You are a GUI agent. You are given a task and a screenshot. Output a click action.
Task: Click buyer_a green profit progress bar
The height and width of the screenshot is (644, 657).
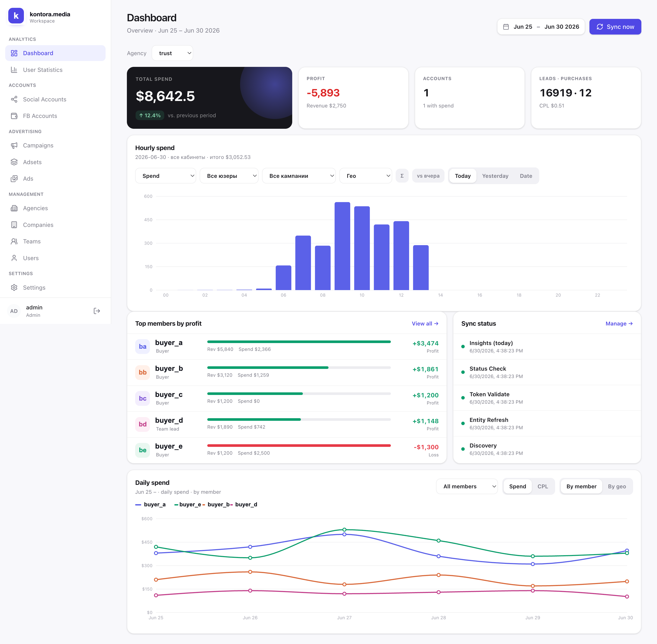[299, 342]
